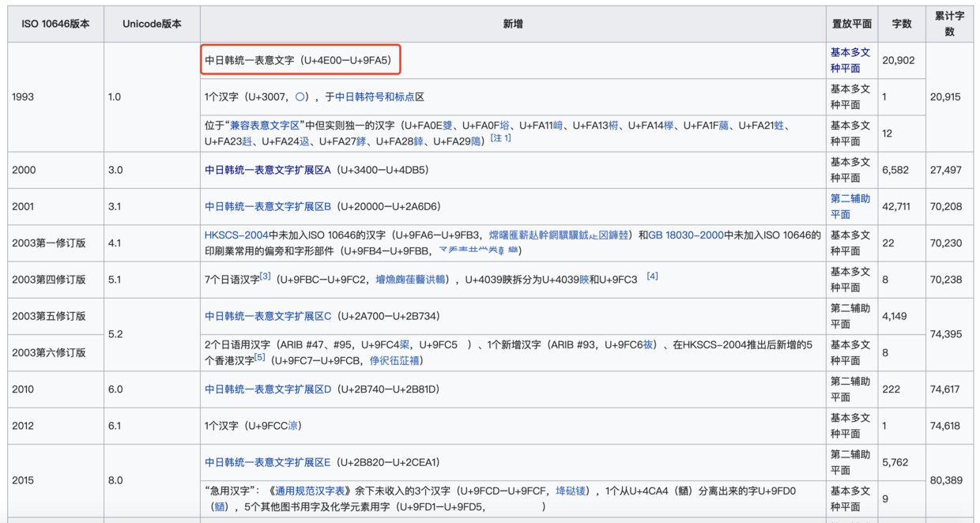Click the 1993 ISO version cell
This screenshot has width=980, height=523.
(55, 97)
